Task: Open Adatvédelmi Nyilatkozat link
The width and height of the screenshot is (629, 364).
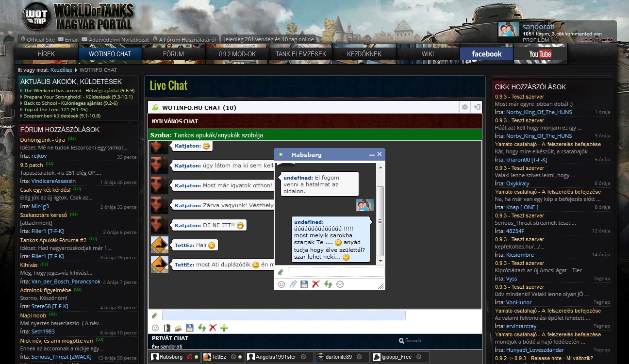Action: coord(119,40)
